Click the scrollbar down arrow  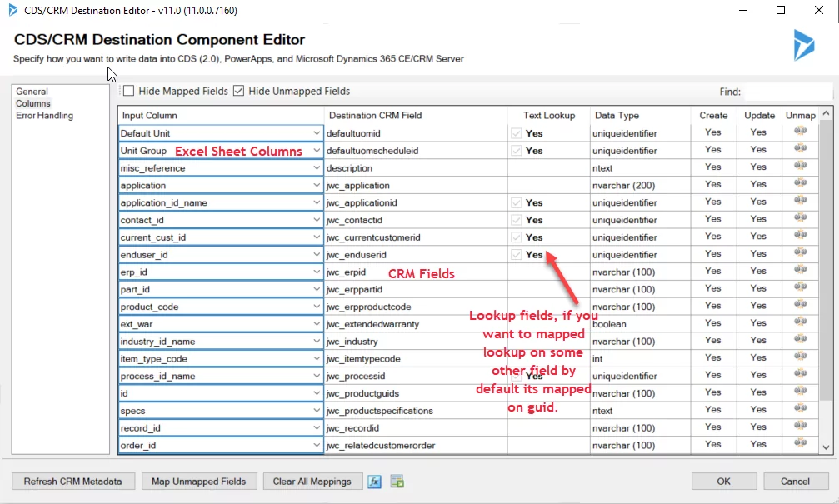tap(826, 447)
